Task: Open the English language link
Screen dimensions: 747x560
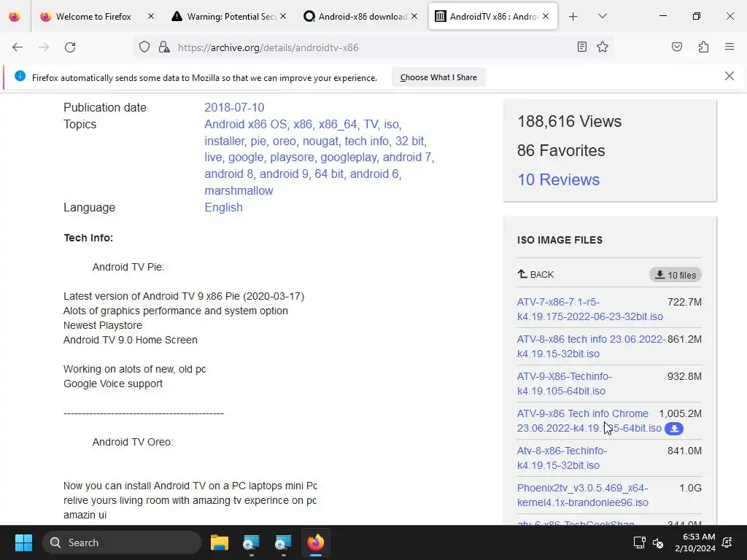Action: tap(223, 208)
